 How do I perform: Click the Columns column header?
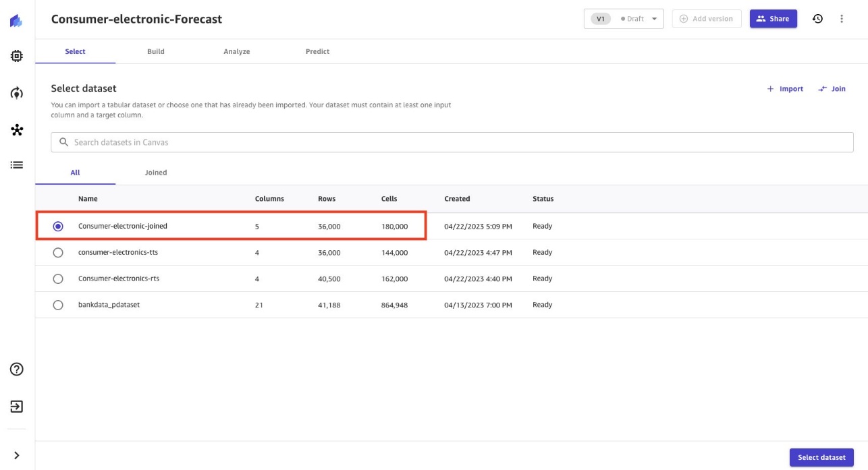(269, 199)
